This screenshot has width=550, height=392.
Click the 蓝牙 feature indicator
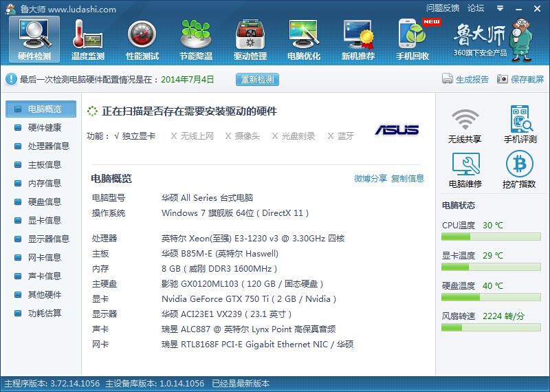point(341,136)
